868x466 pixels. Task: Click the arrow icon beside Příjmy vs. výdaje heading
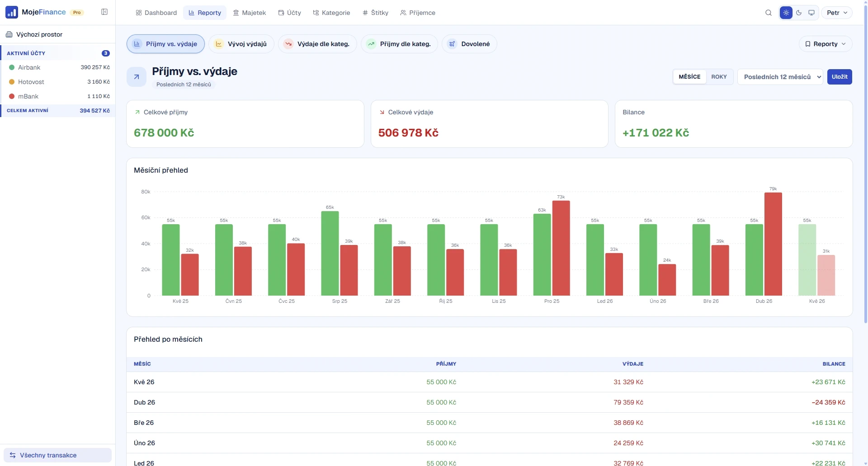tap(137, 77)
